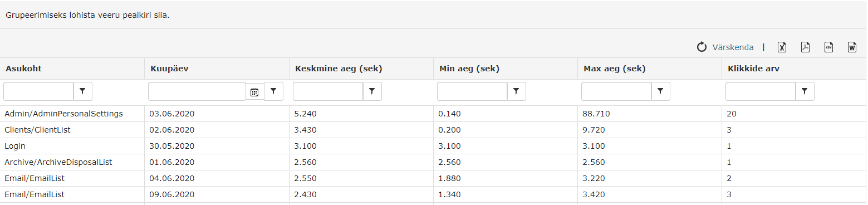868x205 pixels.
Task: Focus the Keskmine aeg filter input
Action: 328,91
